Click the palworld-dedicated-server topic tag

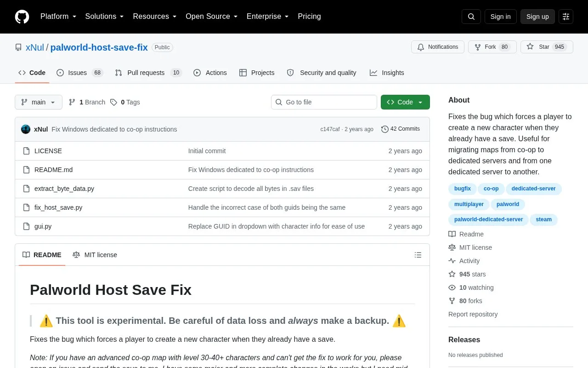point(488,219)
